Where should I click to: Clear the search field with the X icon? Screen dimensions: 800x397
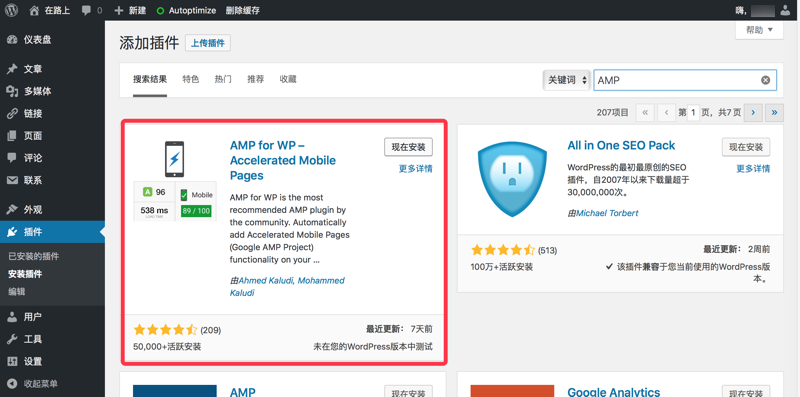(765, 80)
